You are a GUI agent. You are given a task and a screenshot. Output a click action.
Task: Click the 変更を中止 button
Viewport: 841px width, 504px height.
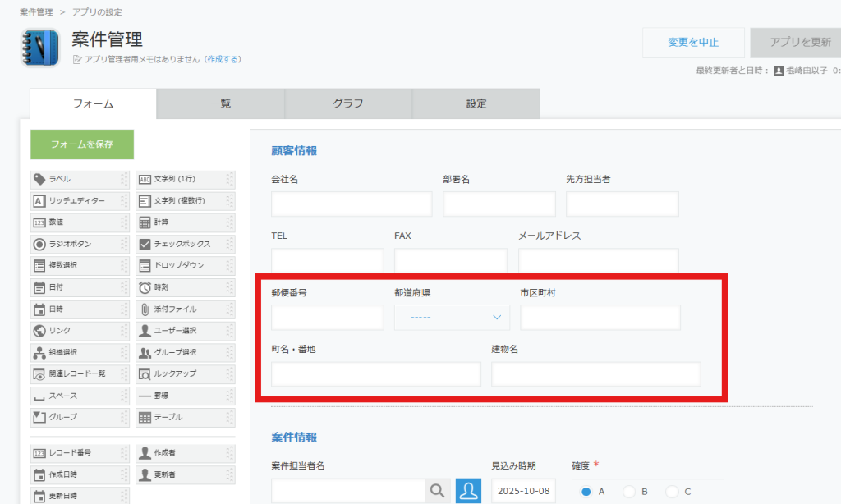coord(692,43)
